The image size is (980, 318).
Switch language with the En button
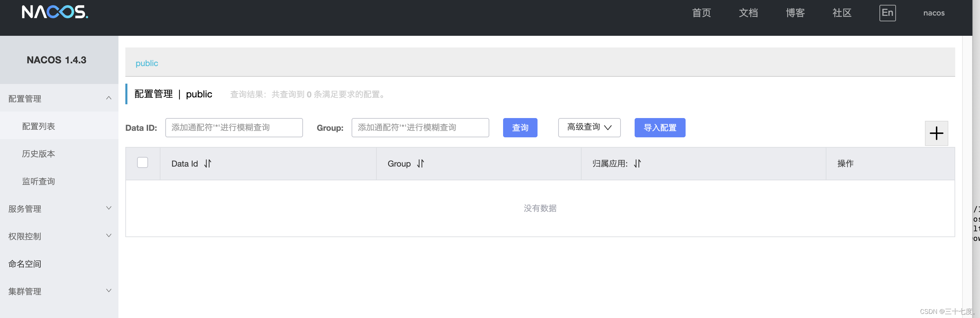[887, 13]
